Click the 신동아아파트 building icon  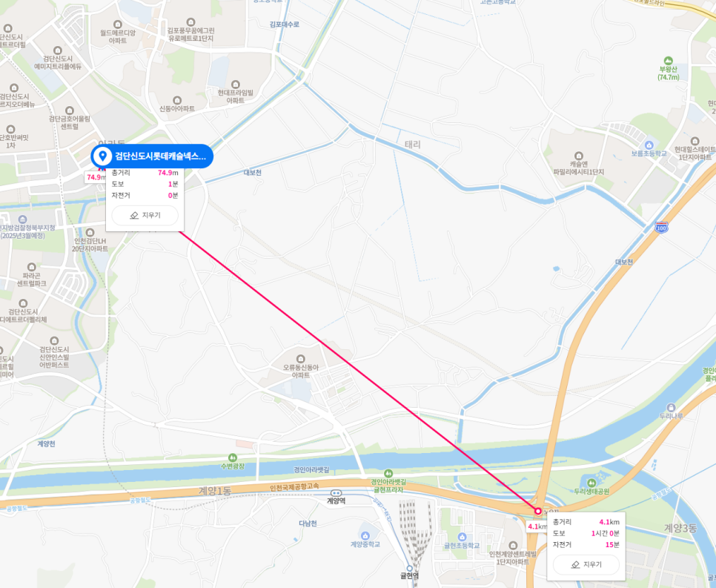[x=177, y=101]
